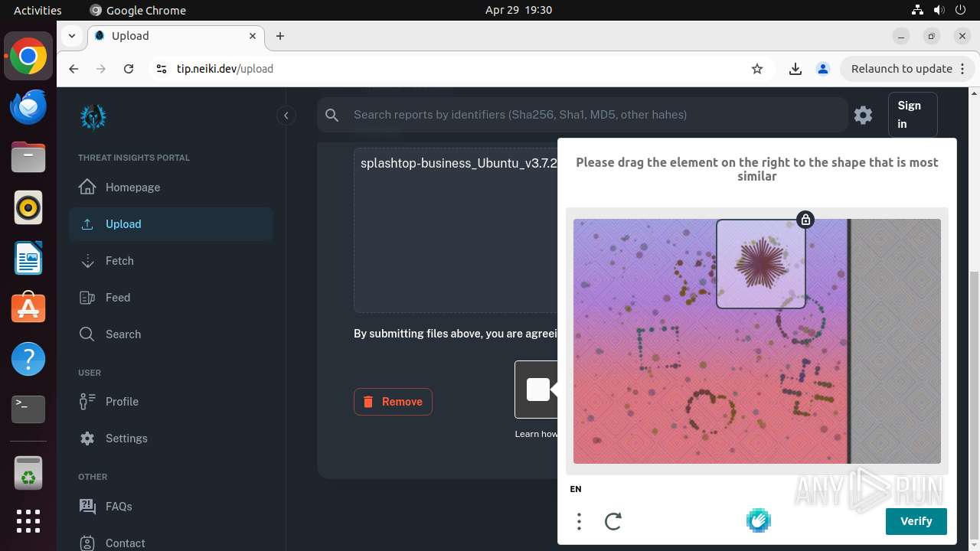Click the search magnifier icon

[332, 115]
